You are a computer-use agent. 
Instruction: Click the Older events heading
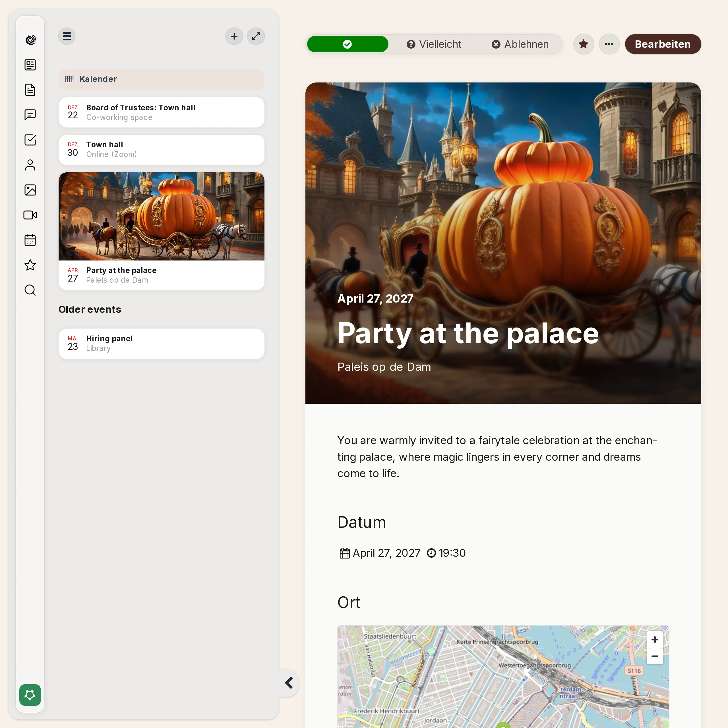90,309
